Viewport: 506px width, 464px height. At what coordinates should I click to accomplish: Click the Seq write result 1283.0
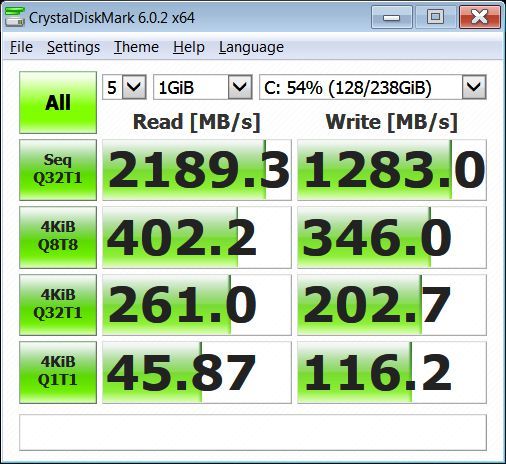392,170
